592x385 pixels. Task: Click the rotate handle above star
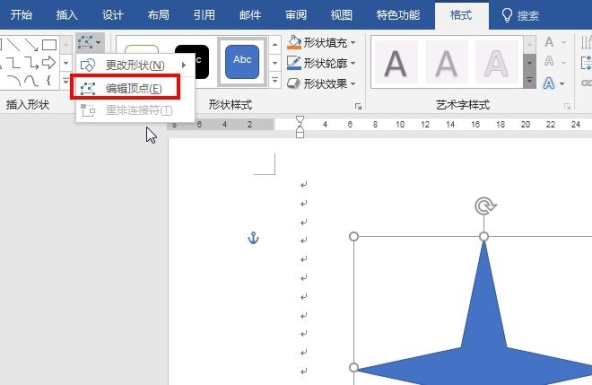pos(485,206)
